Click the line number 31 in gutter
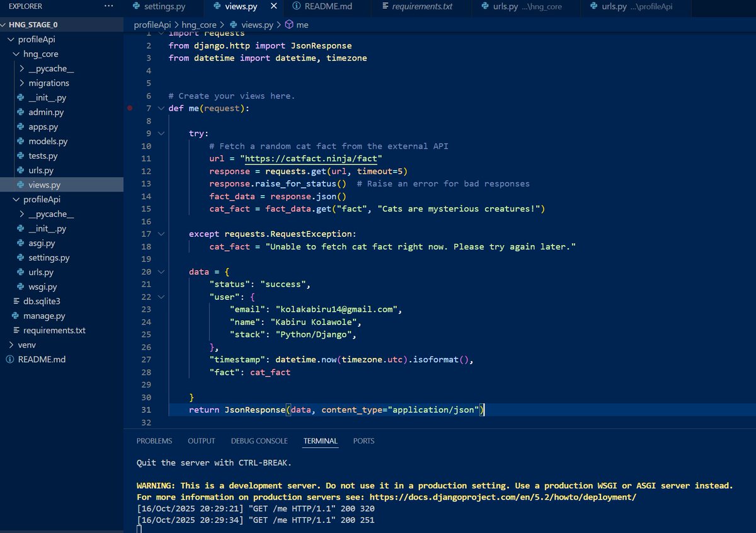Screen dimensions: 756x533 [x=146, y=410]
